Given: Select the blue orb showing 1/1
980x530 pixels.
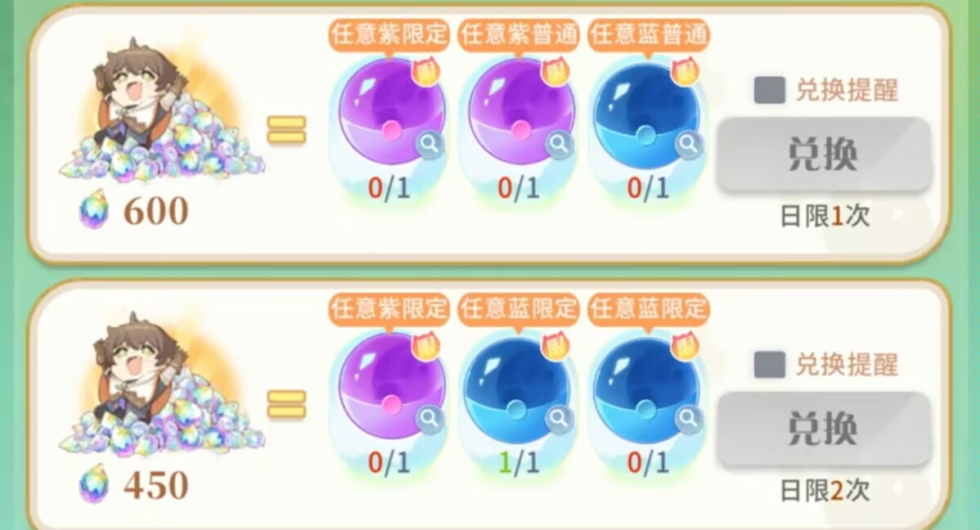Looking at the screenshot, I should pos(517,388).
